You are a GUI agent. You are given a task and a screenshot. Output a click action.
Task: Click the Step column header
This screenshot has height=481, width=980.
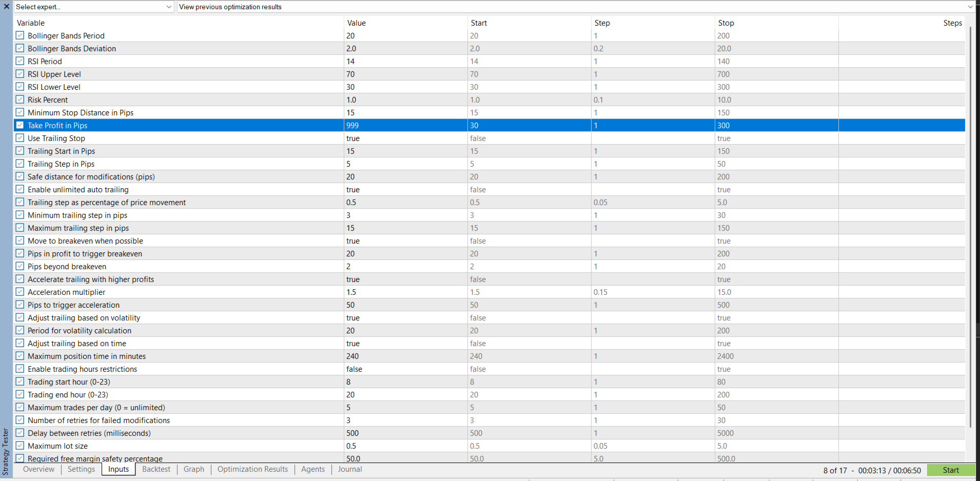(653, 23)
